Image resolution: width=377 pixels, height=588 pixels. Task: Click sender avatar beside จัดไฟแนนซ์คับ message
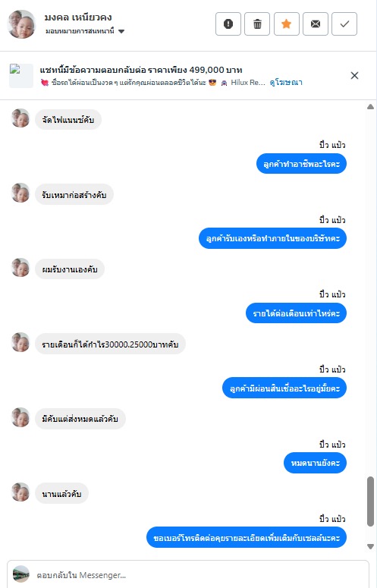tap(20, 118)
